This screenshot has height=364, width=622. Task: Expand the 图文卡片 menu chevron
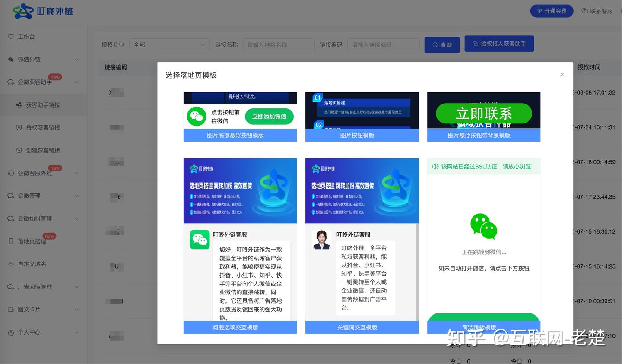76,310
